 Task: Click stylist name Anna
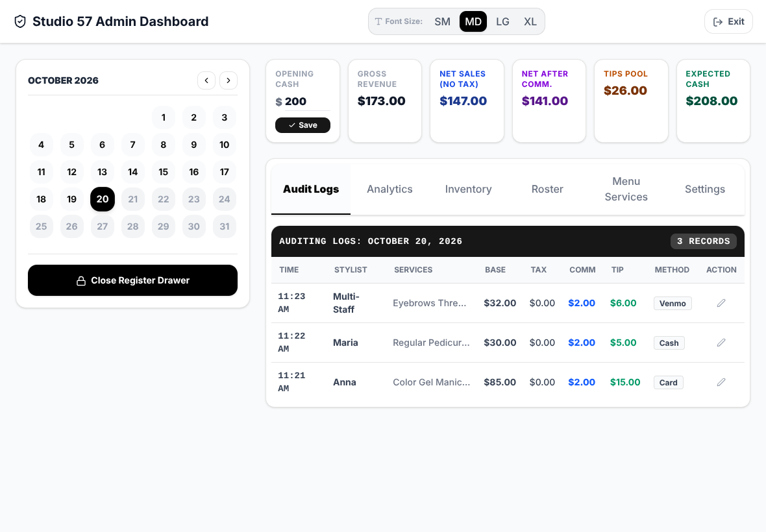point(345,382)
